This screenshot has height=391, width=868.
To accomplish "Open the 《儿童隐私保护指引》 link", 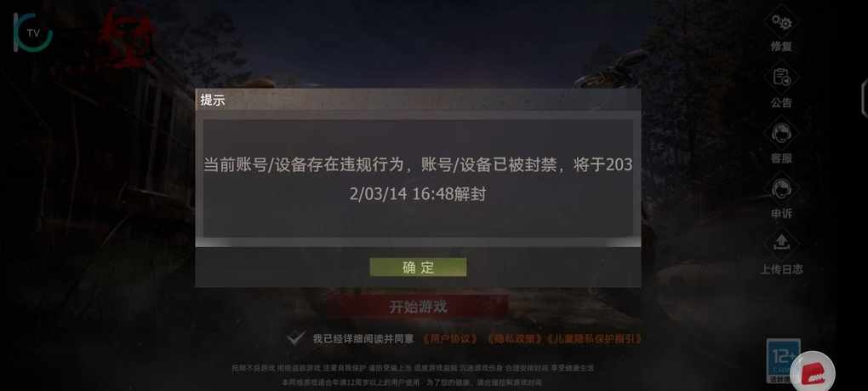I will point(593,338).
